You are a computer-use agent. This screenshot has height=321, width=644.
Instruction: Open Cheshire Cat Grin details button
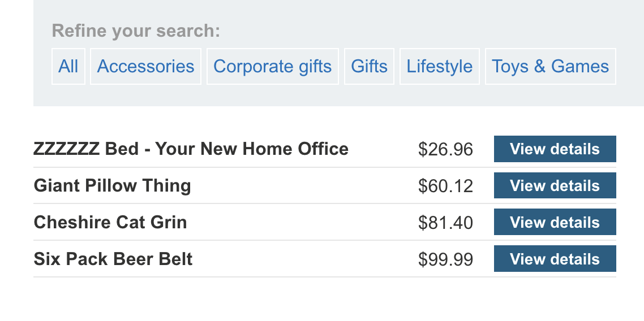555,223
